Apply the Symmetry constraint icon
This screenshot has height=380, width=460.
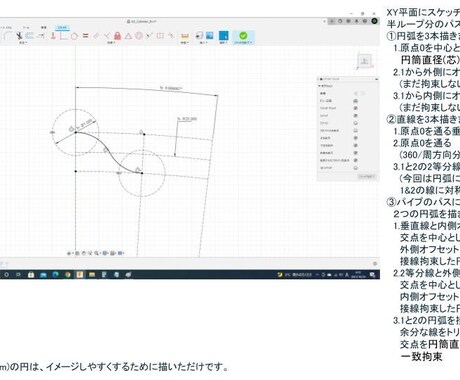point(160,36)
